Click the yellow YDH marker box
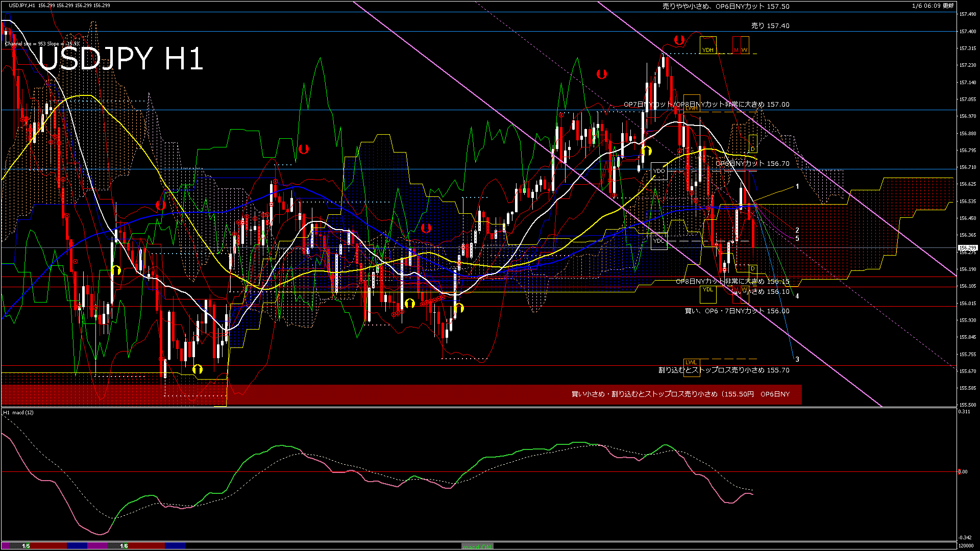The height and width of the screenshot is (551, 980). (707, 45)
